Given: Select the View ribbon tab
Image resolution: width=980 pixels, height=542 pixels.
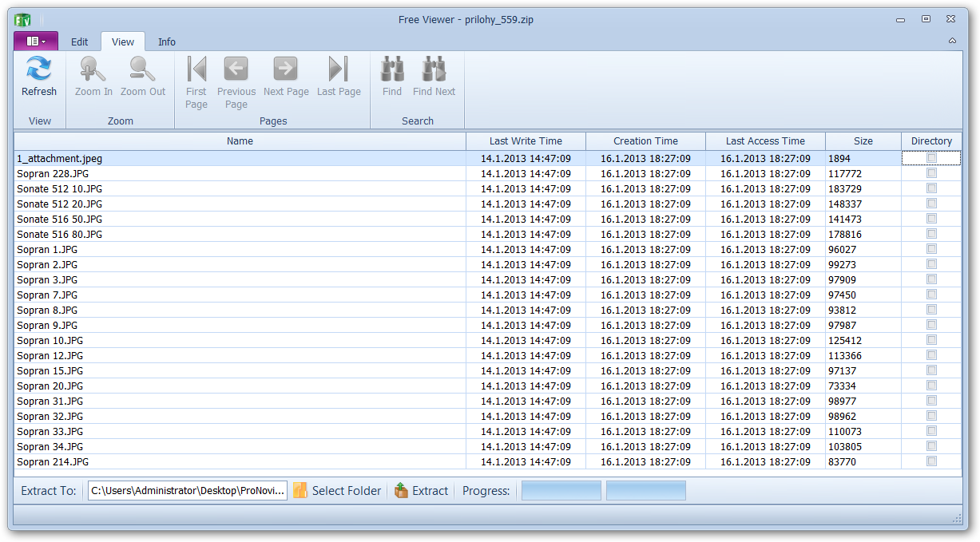Looking at the screenshot, I should point(123,42).
